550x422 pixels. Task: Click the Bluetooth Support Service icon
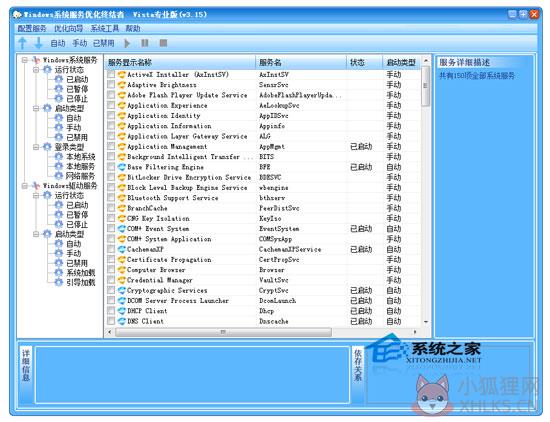pyautogui.click(x=121, y=198)
